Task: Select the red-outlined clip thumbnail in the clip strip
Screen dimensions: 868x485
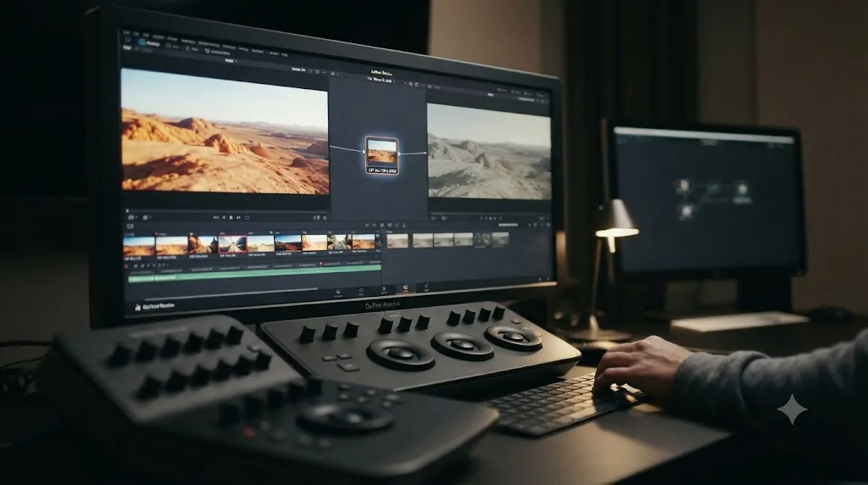Action: (x=232, y=244)
